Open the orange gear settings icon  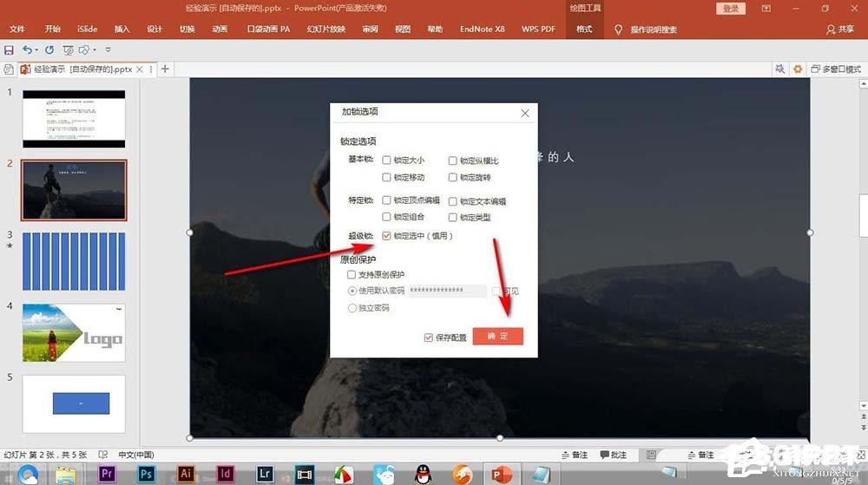tap(798, 69)
